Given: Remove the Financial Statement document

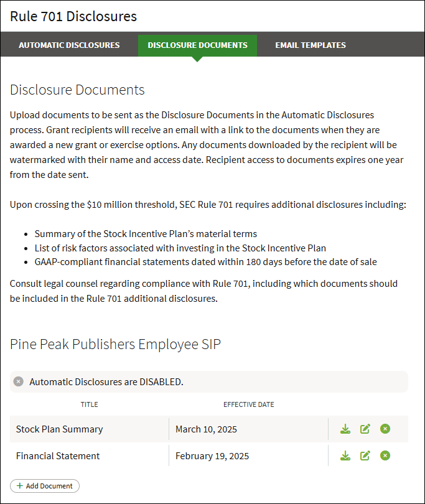Looking at the screenshot, I should click(x=385, y=455).
